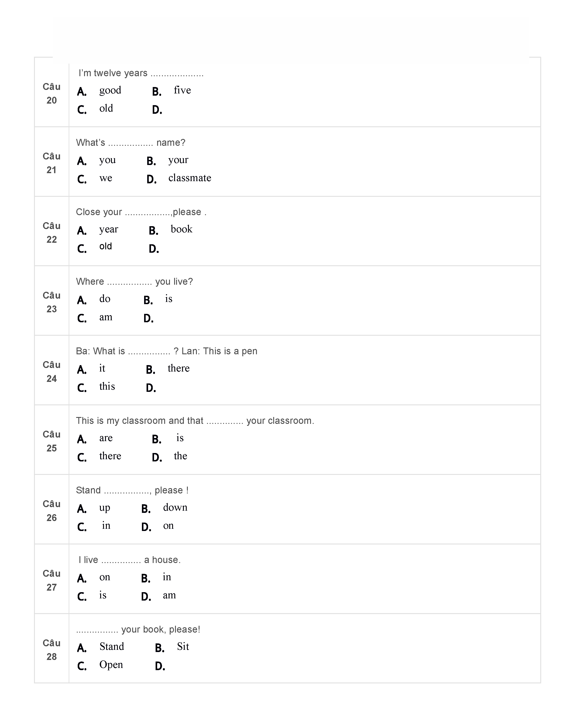Pick option A 'good' in Câu 20
Screen dimensions: 563x728
[x=110, y=91]
